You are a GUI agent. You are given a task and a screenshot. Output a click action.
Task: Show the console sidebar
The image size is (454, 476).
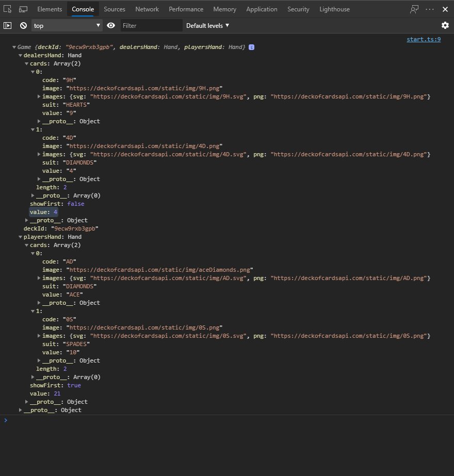(x=7, y=25)
